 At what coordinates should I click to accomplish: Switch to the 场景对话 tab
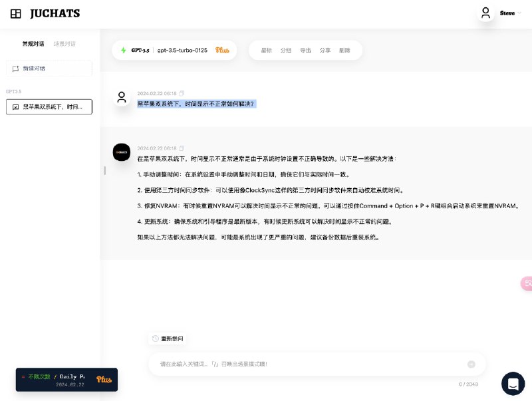[65, 44]
